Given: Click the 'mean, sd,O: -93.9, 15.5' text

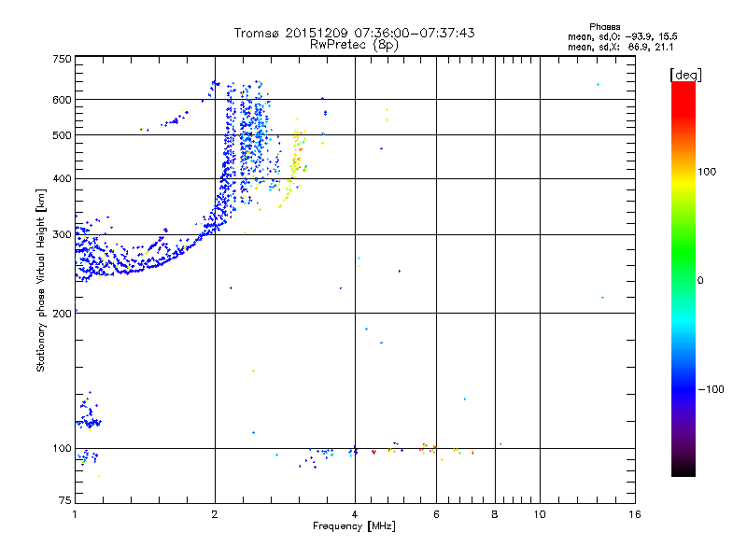Looking at the screenshot, I should (622, 36).
